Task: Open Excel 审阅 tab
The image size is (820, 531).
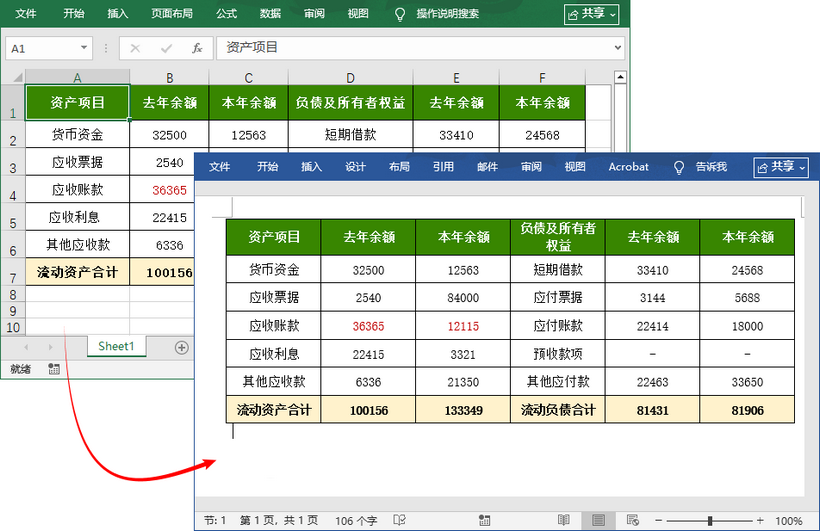Action: (x=314, y=14)
